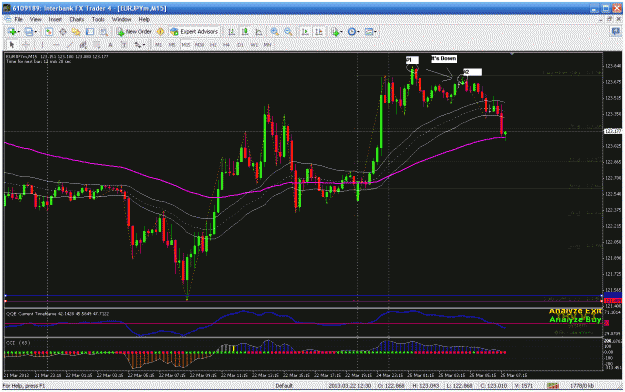The image size is (625, 392).
Task: Open the Data Window icon
Action: click(x=63, y=32)
